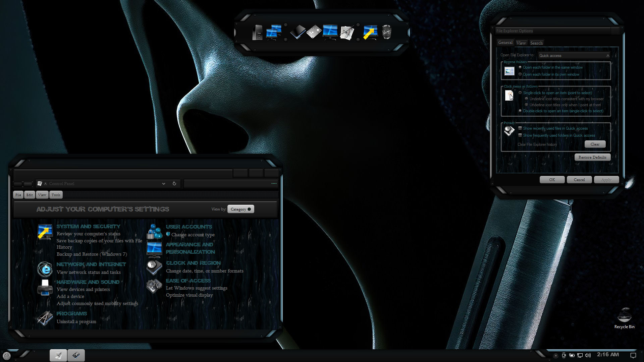Open the hard drive icon in dock
Screen dimensions: 644x362
[314, 32]
